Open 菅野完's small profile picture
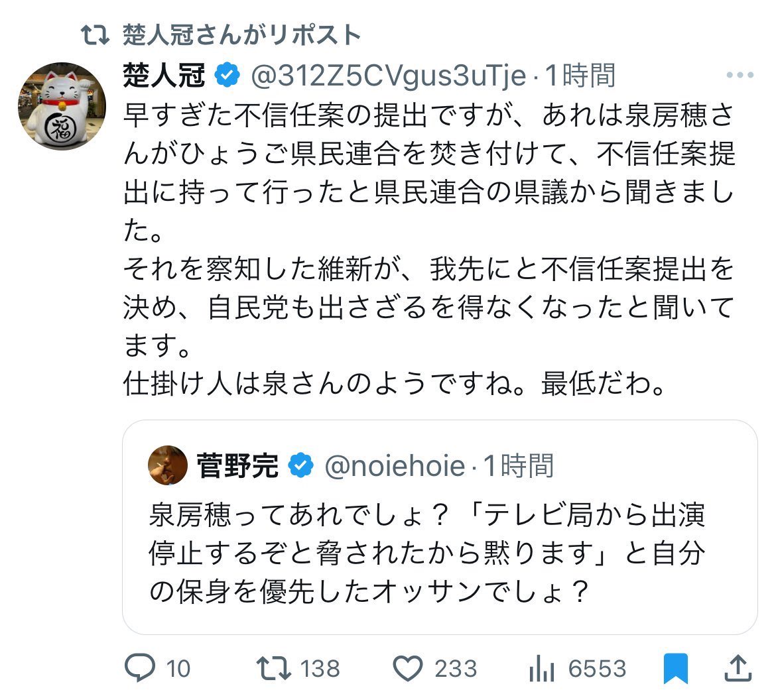Image resolution: width=776 pixels, height=700 pixels. pyautogui.click(x=168, y=465)
